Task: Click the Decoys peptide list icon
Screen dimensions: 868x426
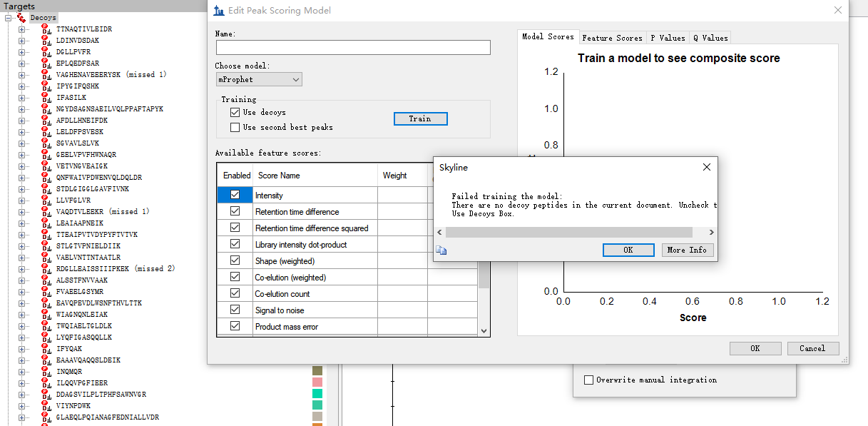Action: 21,17
